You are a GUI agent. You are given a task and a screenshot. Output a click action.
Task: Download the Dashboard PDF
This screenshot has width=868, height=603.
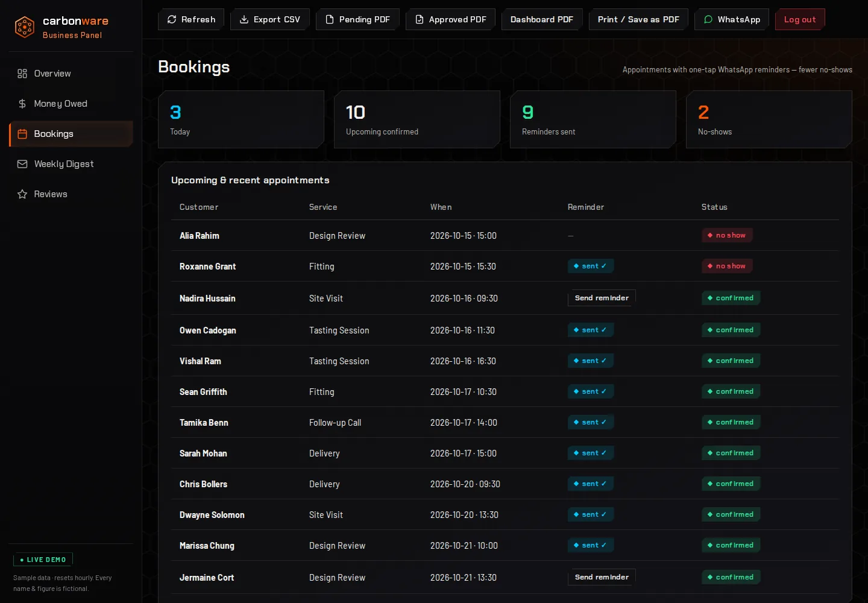click(x=542, y=19)
